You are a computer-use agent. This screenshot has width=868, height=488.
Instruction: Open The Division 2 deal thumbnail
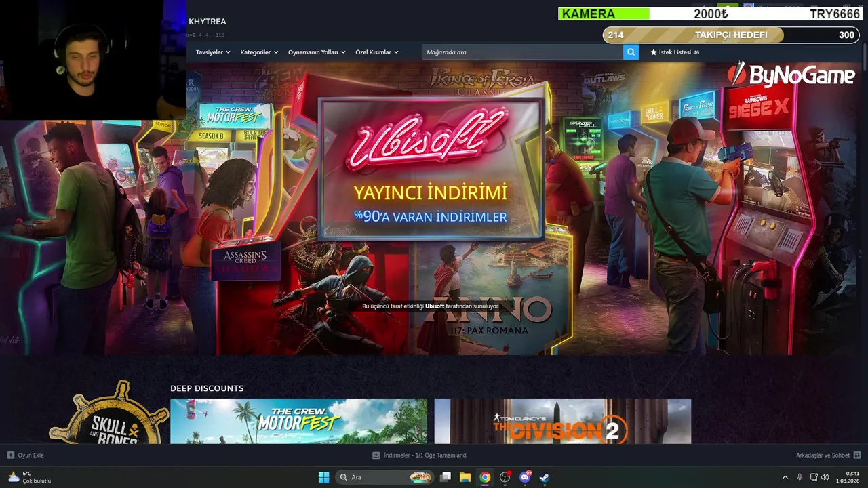(x=563, y=421)
